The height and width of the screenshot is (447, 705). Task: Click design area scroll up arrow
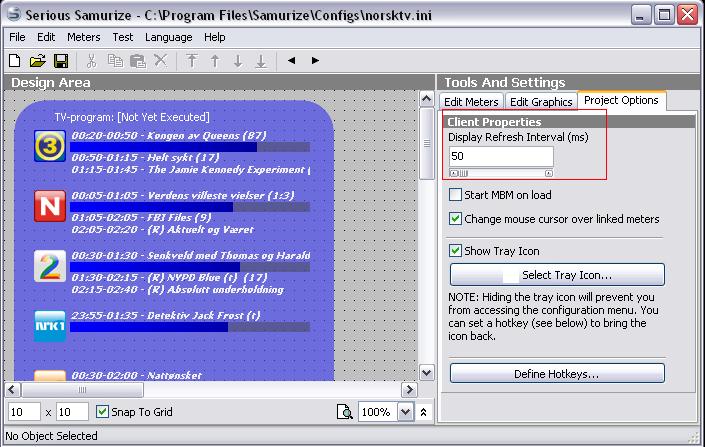click(x=427, y=98)
